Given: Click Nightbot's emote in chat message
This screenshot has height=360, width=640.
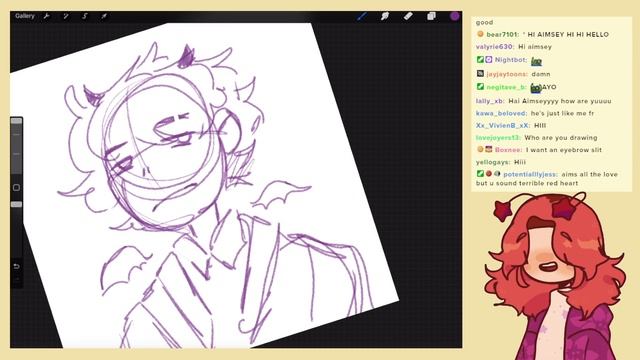Looking at the screenshot, I should [x=536, y=61].
